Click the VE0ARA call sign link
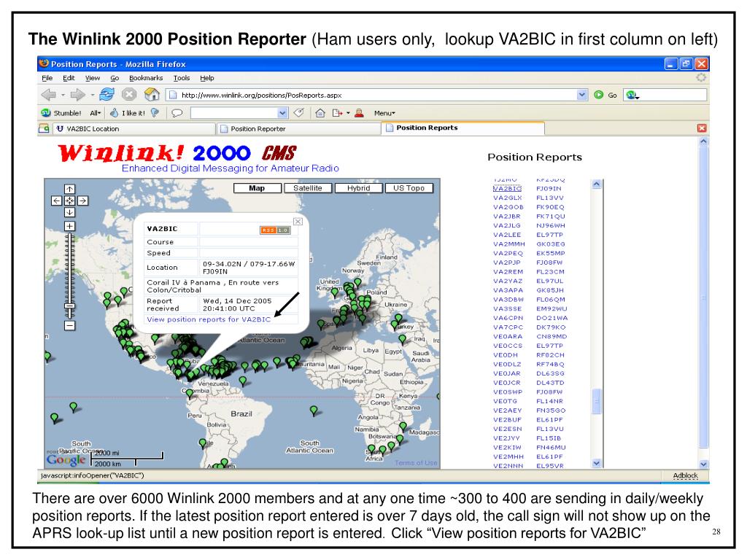Screen dimensions: 747x560 508,337
